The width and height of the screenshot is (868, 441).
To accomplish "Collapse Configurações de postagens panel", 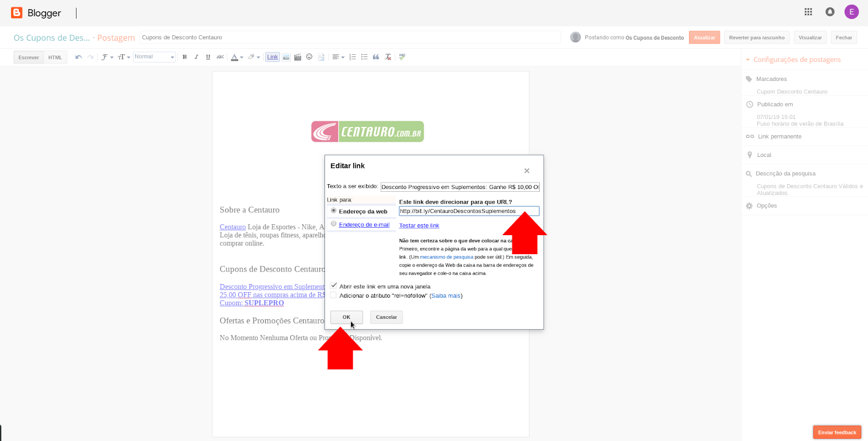I will point(793,60).
